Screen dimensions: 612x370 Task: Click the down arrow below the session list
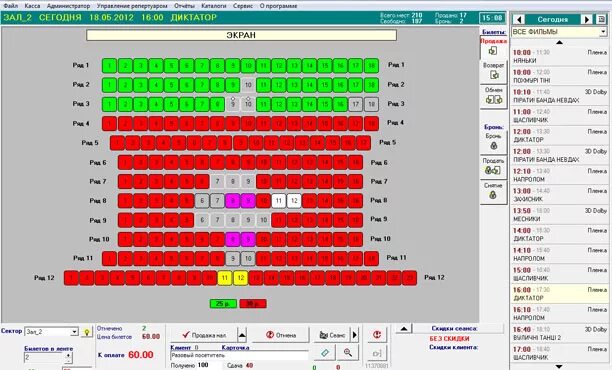click(x=559, y=367)
